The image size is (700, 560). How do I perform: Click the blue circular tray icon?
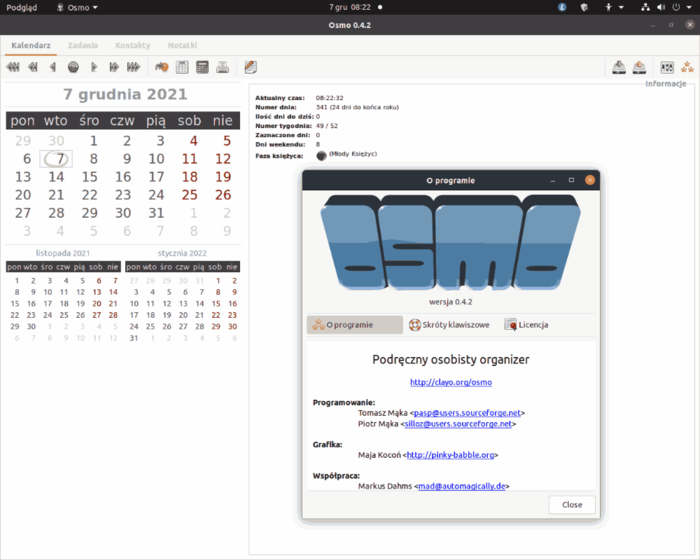pyautogui.click(x=562, y=7)
